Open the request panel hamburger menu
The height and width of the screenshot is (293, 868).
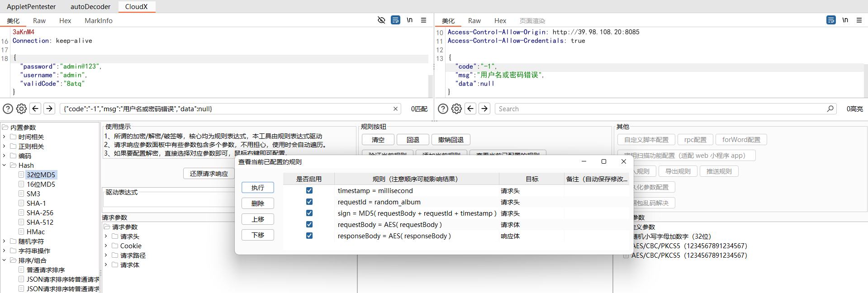423,20
